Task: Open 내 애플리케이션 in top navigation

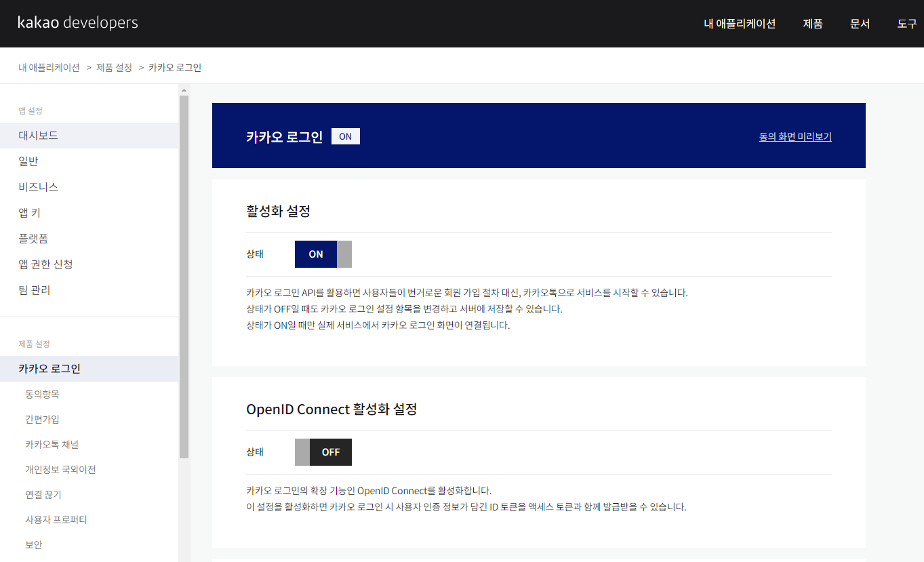Action: click(x=740, y=24)
